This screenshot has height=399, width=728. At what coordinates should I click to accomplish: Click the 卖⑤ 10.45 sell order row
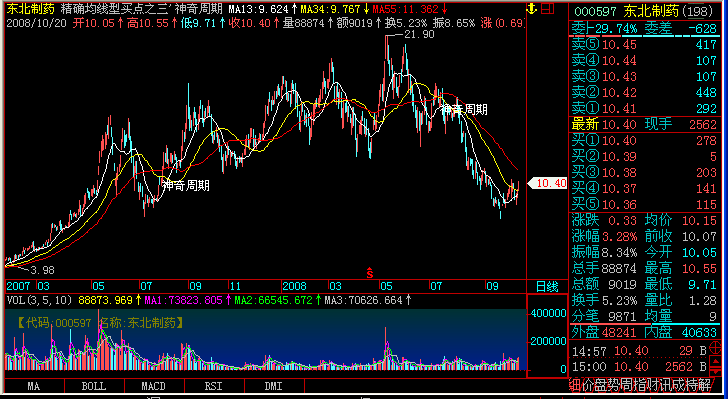644,45
